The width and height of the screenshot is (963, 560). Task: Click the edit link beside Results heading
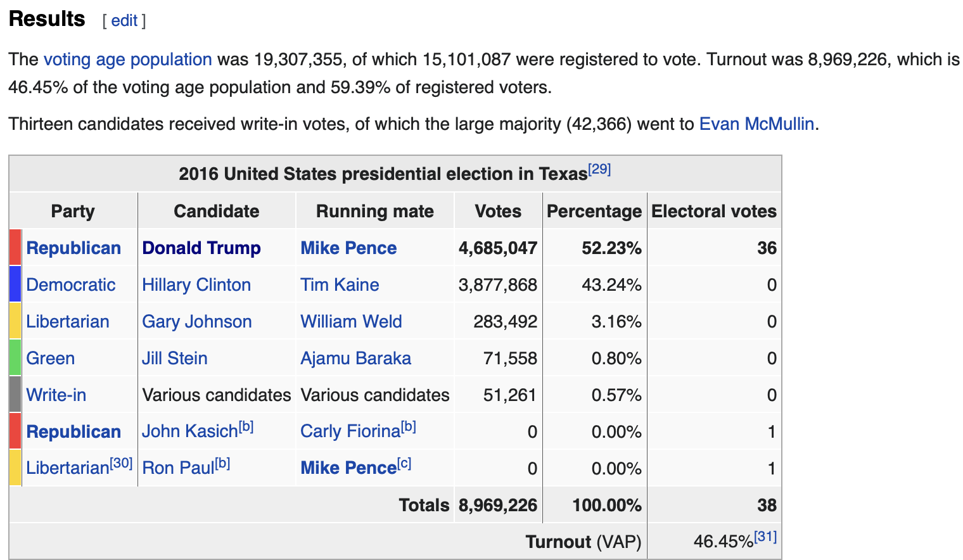[x=124, y=21]
